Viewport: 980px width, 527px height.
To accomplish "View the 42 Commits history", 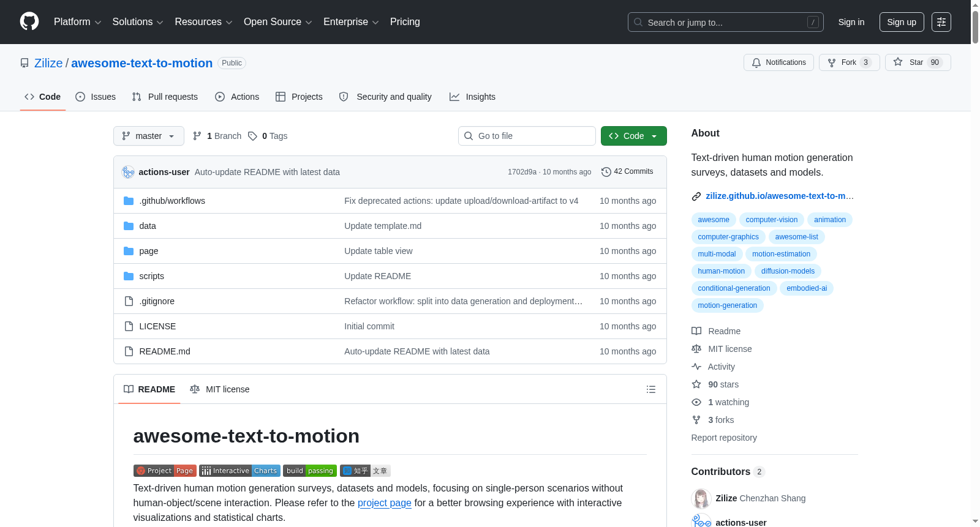I will tap(627, 171).
